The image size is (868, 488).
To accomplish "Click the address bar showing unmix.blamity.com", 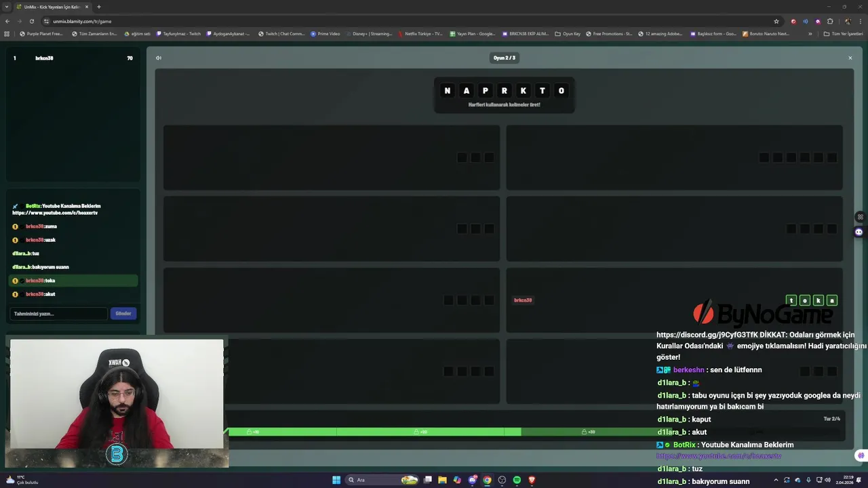I will [x=407, y=21].
